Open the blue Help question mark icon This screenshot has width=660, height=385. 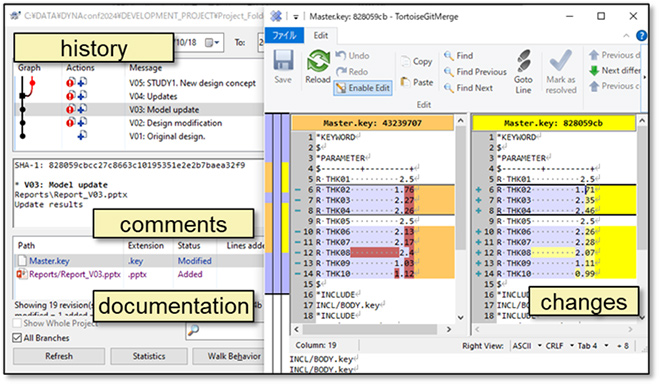pyautogui.click(x=641, y=36)
